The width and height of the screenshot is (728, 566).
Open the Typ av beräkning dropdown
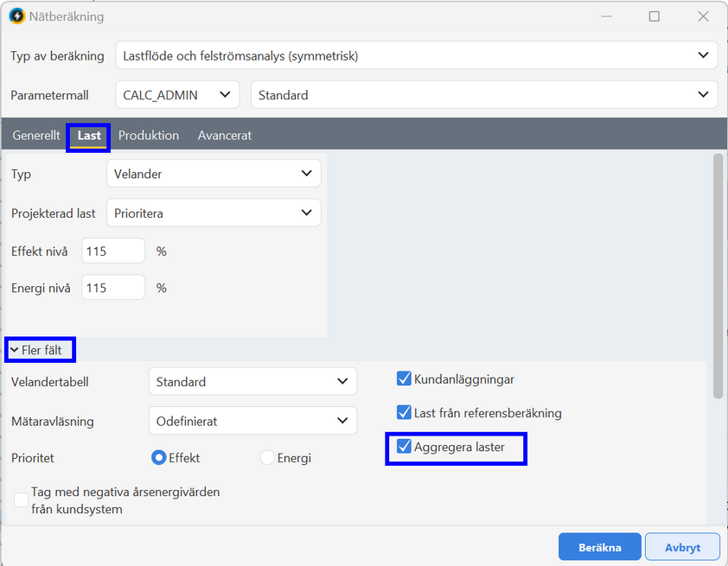pos(417,55)
